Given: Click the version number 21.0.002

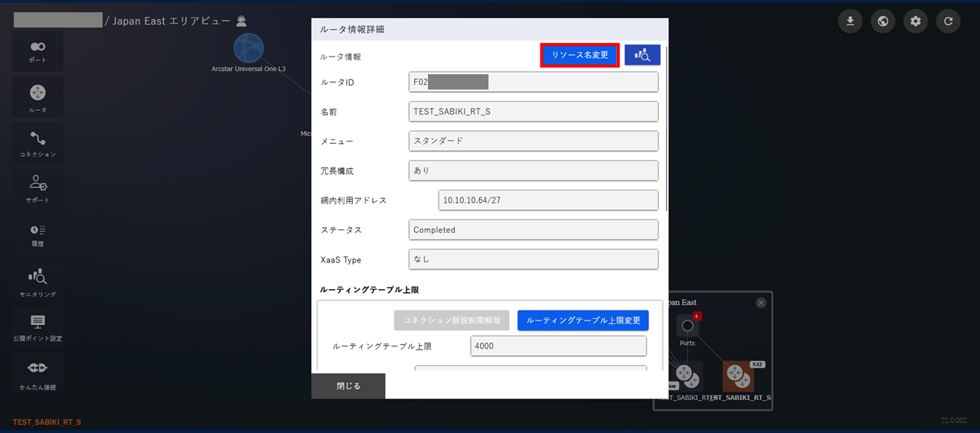Looking at the screenshot, I should click(954, 421).
